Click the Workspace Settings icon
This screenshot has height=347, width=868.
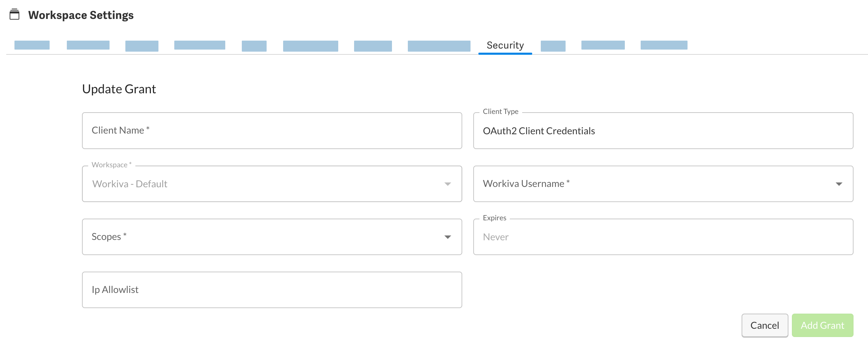(x=14, y=15)
